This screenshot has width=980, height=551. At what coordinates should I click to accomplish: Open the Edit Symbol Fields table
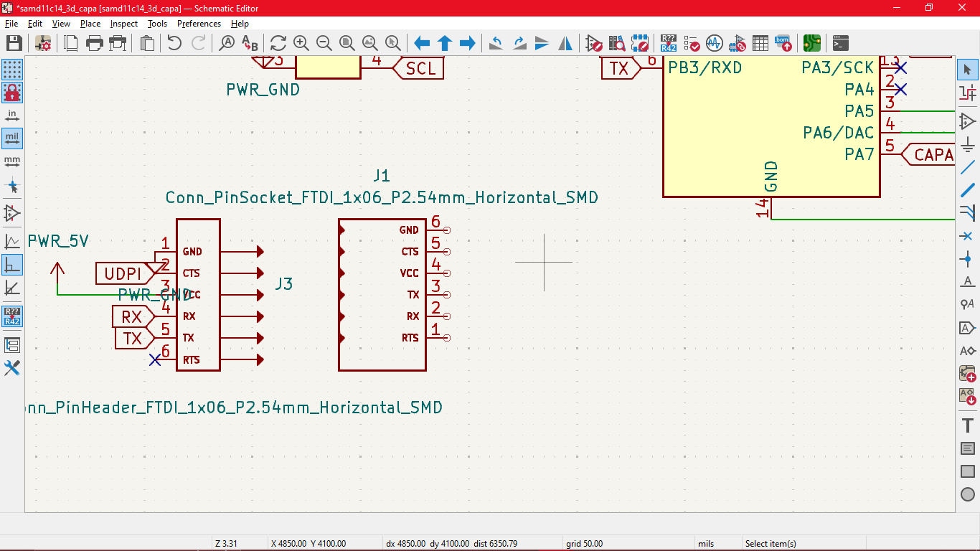(760, 43)
